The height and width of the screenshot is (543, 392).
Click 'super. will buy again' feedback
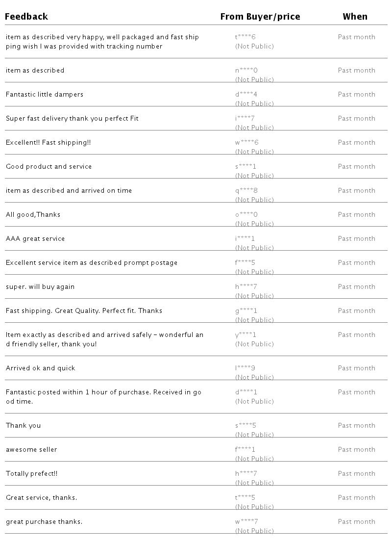pyautogui.click(x=40, y=287)
